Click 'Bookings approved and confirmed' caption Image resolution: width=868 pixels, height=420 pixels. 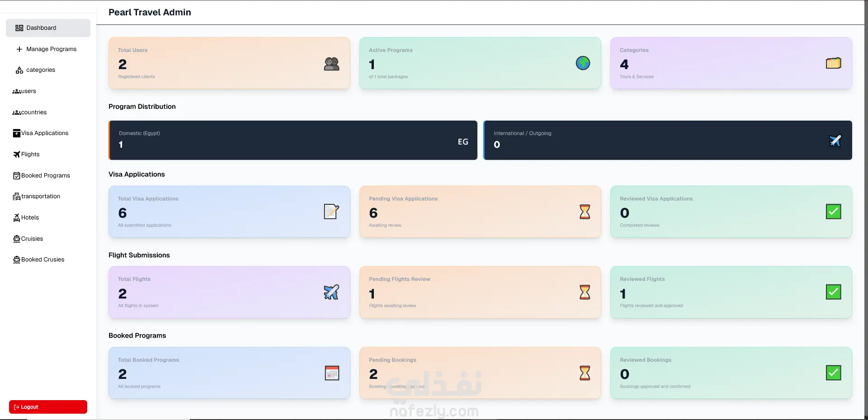click(x=655, y=387)
